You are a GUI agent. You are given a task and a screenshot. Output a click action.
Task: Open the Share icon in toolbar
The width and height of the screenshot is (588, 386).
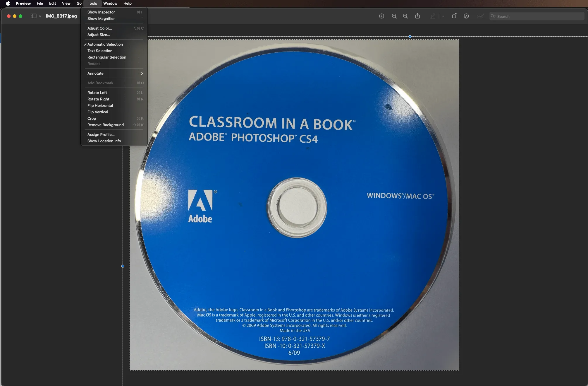417,16
